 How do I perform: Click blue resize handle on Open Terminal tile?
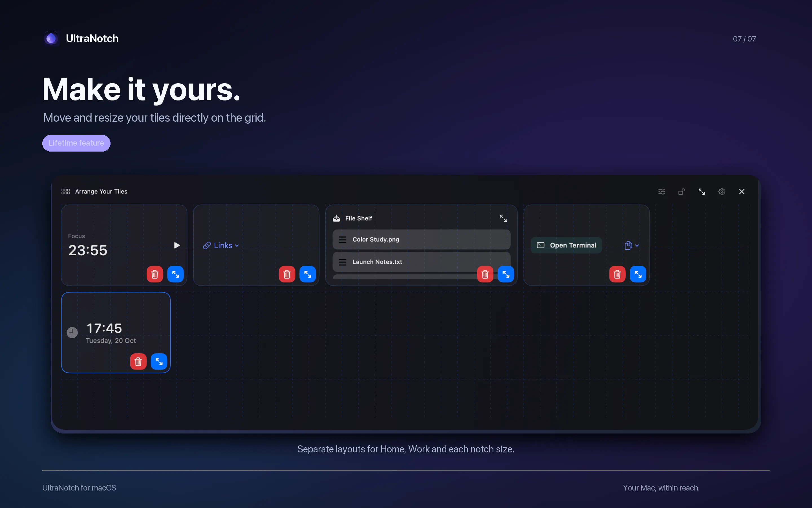[x=638, y=274]
